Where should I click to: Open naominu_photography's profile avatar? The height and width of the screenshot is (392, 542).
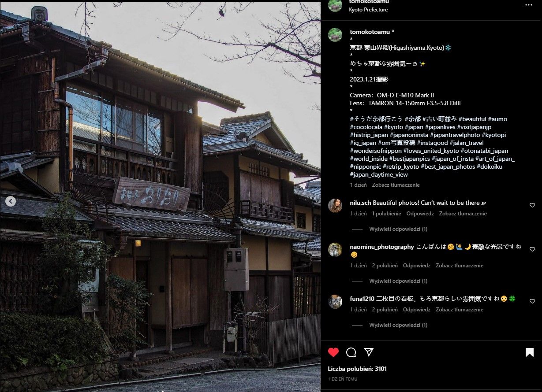335,250
